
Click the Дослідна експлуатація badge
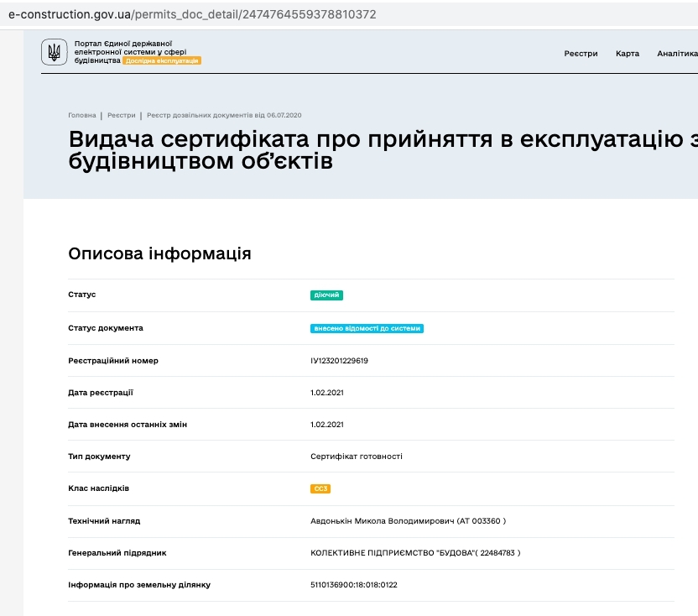(162, 60)
